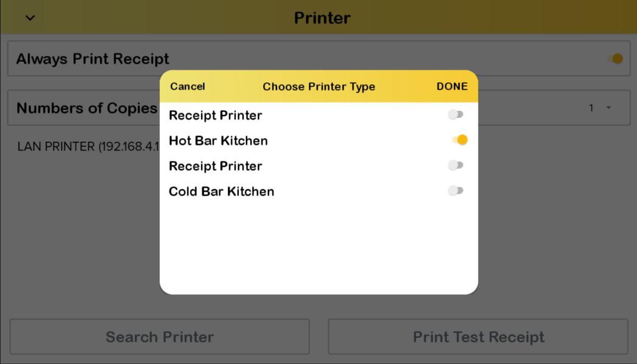Select the Hot Bar Kitchen row label
Screen dimensions: 637x364
[x=218, y=141]
